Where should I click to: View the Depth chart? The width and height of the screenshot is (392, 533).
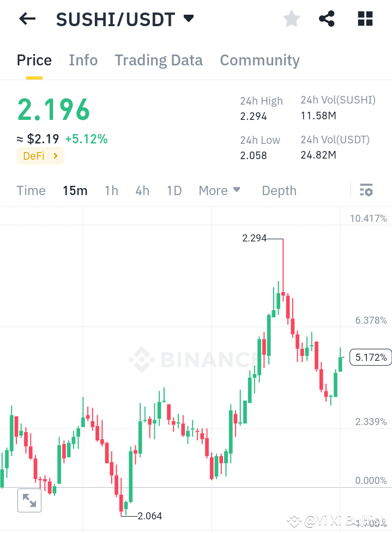pos(279,190)
